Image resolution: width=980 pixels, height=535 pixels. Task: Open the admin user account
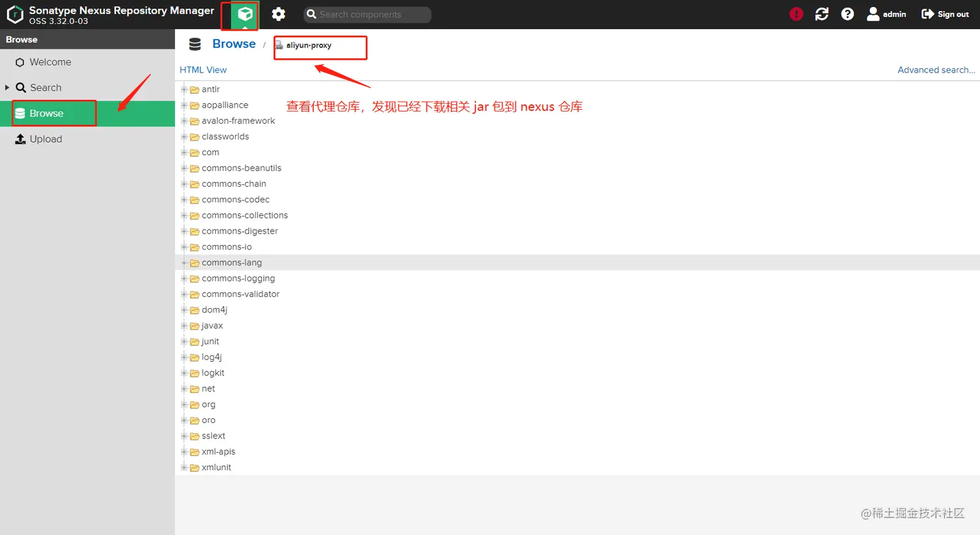pyautogui.click(x=887, y=14)
